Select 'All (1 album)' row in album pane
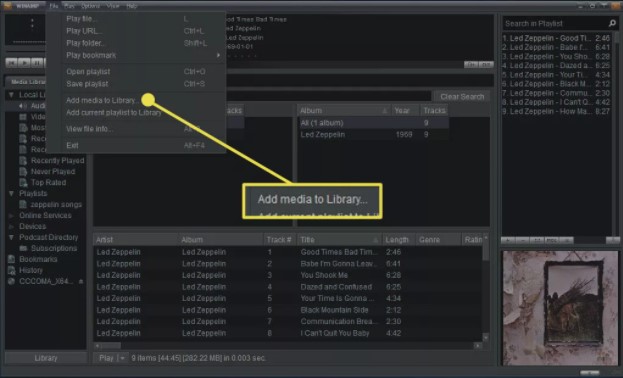The image size is (623, 378). point(373,123)
